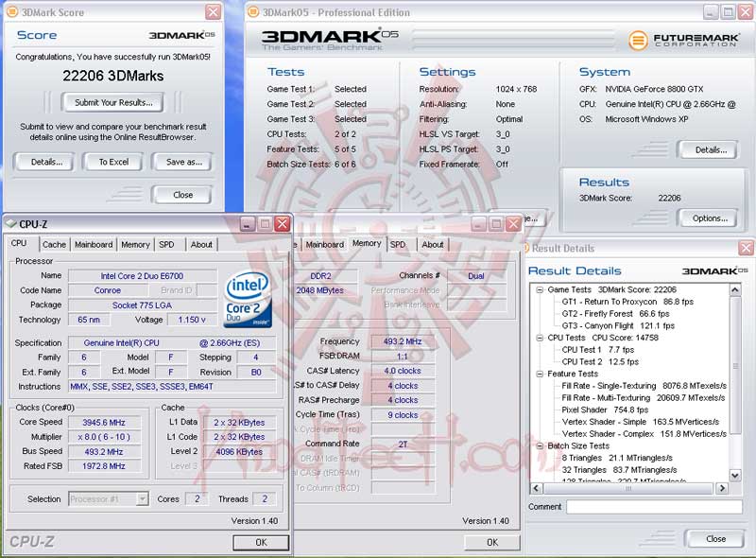756x558 pixels.
Task: Collapse the Feature Tests tree node
Action: point(540,374)
